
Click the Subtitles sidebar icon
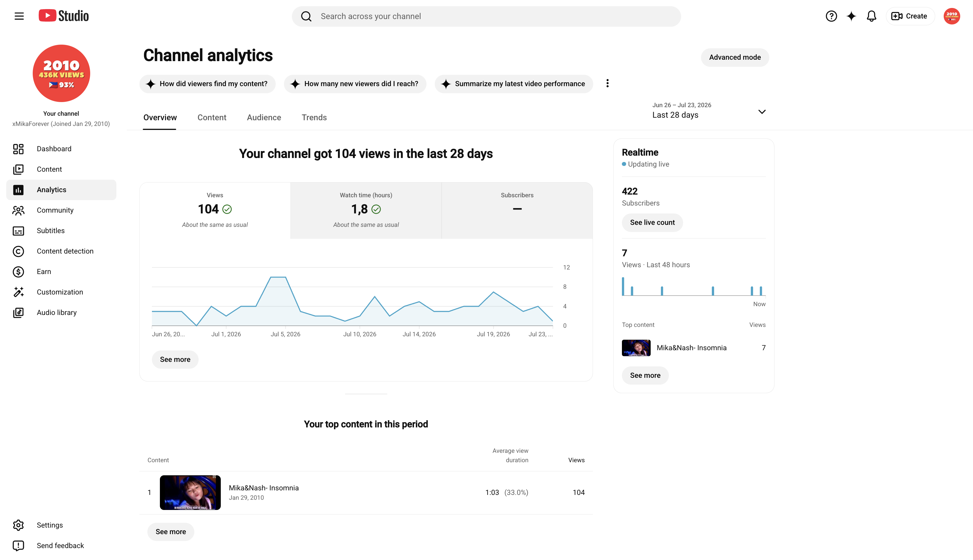pos(18,231)
